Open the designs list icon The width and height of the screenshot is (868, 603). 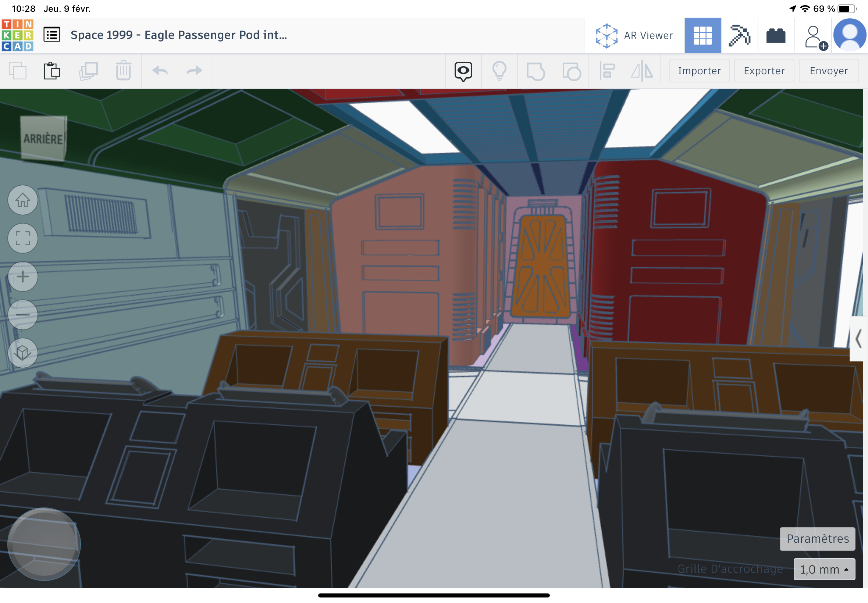click(52, 35)
